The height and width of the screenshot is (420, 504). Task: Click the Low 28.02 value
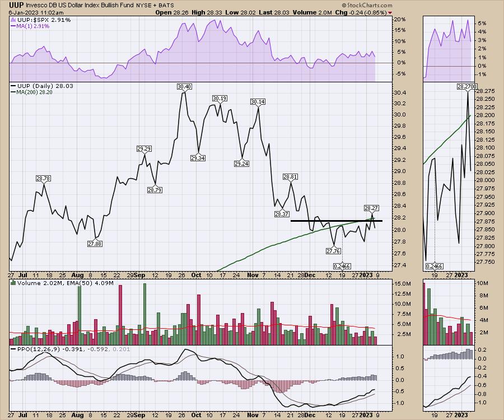[x=240, y=12]
